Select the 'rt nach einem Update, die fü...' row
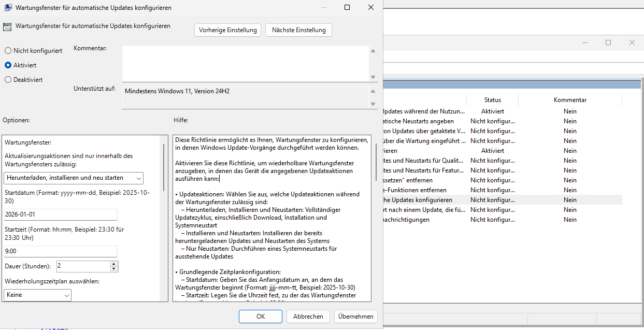This screenshot has height=330, width=644. [502, 210]
